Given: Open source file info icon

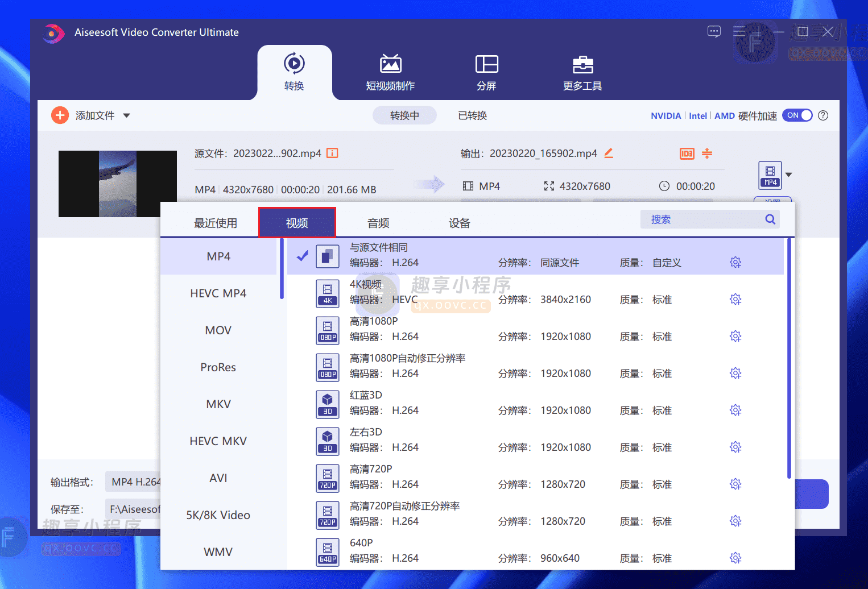Looking at the screenshot, I should coord(332,153).
